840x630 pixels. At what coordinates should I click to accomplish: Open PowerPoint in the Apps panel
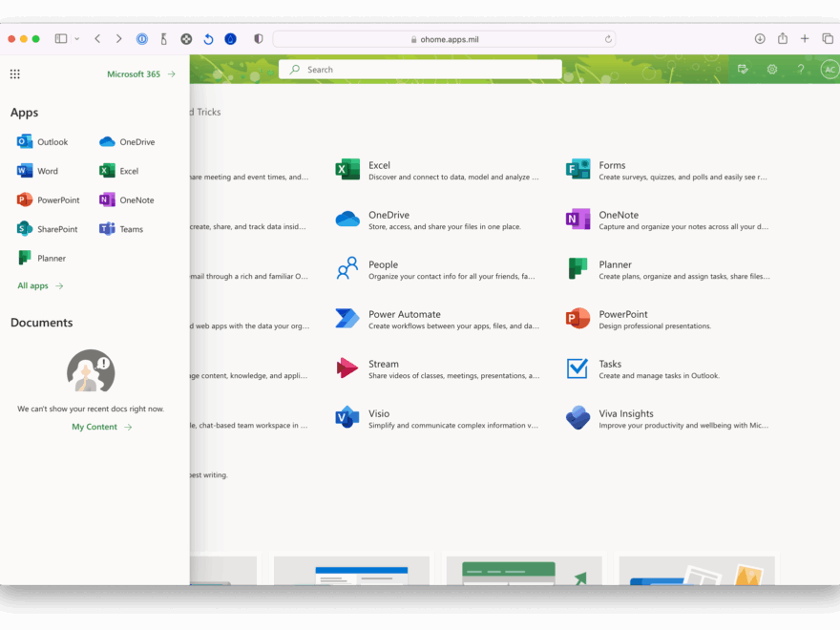pyautogui.click(x=49, y=199)
